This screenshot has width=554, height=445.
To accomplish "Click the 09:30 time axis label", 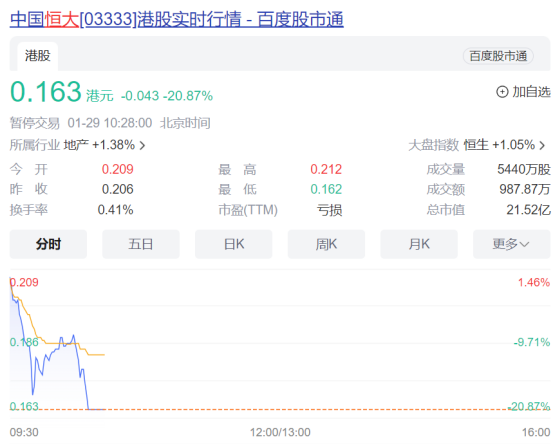I will point(24,432).
